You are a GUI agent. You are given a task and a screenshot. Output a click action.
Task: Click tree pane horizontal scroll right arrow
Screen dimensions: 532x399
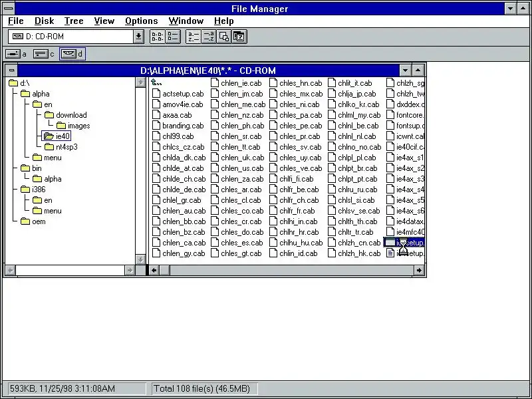tap(130, 270)
